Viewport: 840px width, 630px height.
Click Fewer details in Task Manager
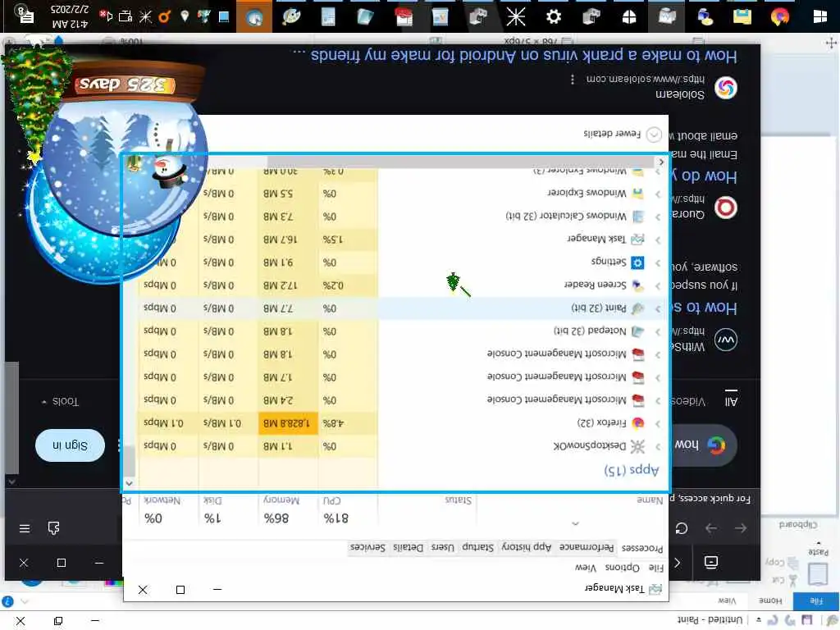[612, 134]
